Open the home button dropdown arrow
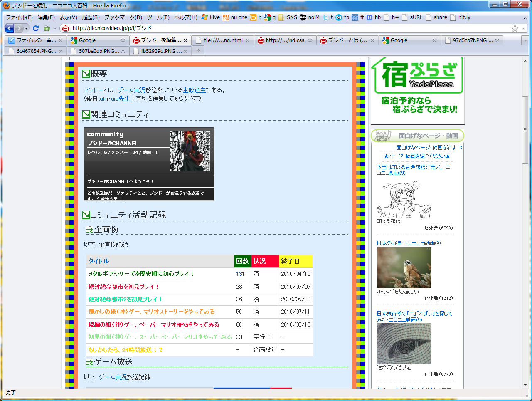Image resolution: width=532 pixels, height=401 pixels. pos(55,28)
